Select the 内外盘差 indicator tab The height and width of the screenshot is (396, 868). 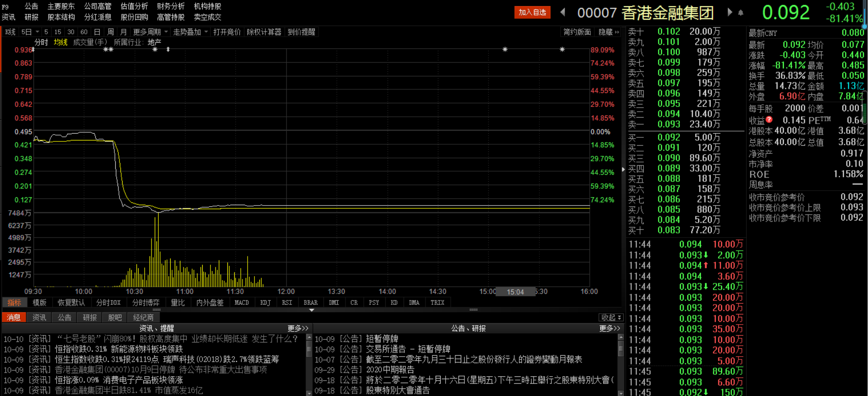point(210,303)
